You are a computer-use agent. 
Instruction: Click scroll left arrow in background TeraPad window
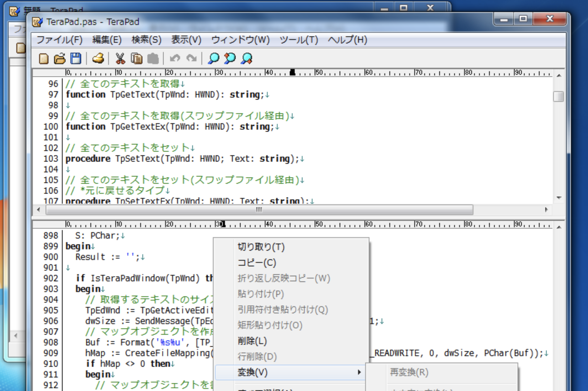click(16, 335)
